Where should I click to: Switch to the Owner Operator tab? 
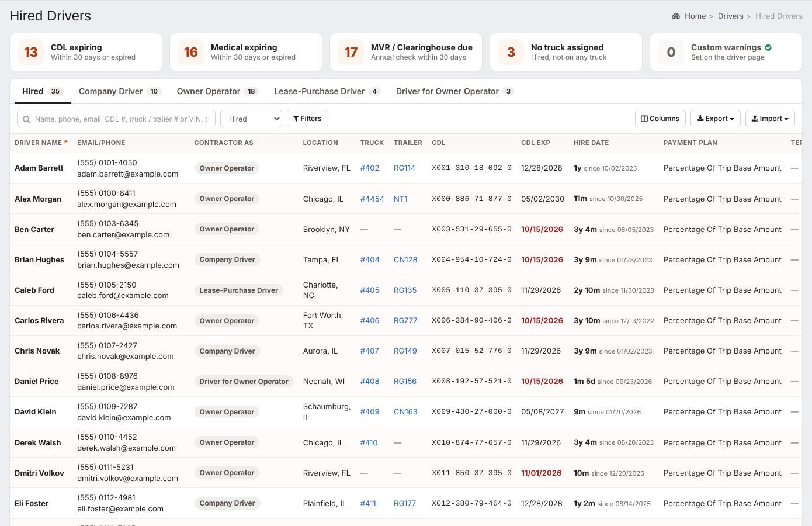217,91
